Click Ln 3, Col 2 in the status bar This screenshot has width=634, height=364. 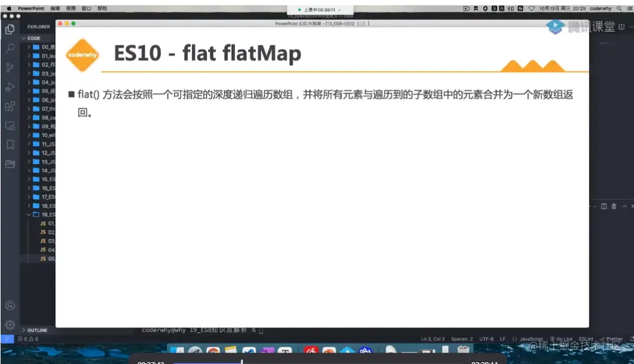click(433, 339)
